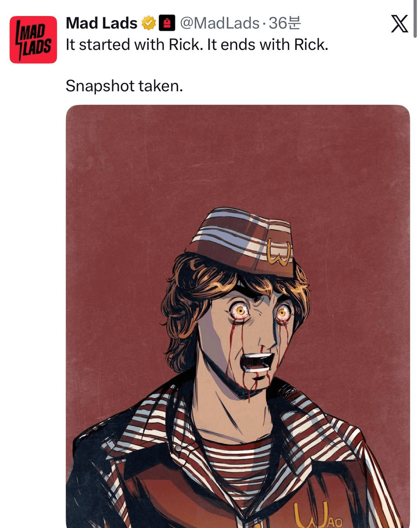The height and width of the screenshot is (528, 420).
Task: Open the @MadLads handle link
Action: tap(219, 23)
